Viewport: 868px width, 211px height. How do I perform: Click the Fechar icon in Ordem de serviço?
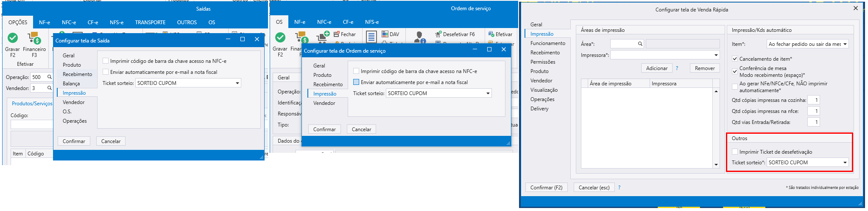tap(337, 34)
